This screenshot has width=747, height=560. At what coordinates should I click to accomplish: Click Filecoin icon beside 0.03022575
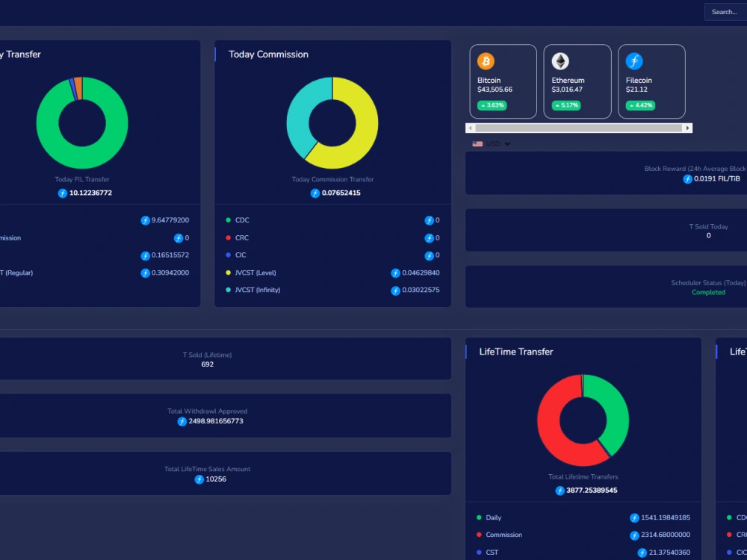pyautogui.click(x=395, y=290)
